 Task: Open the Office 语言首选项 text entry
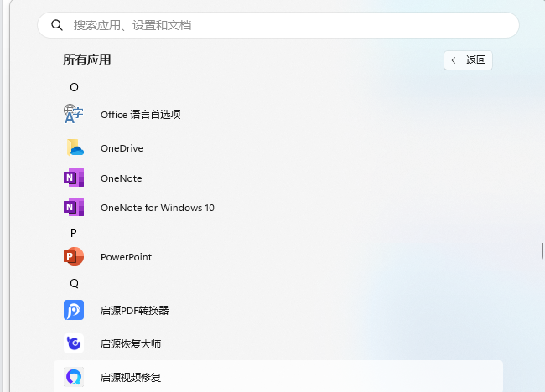point(140,114)
